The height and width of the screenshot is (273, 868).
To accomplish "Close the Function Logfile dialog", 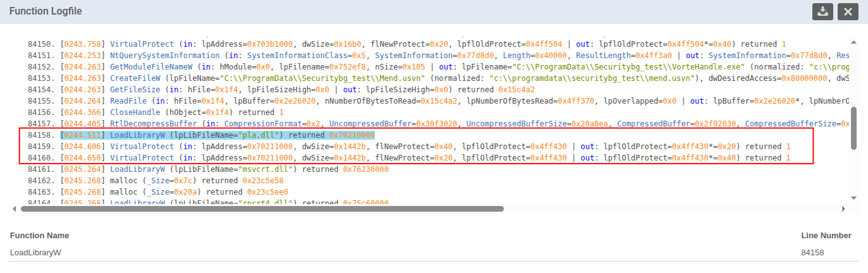I will [848, 12].
